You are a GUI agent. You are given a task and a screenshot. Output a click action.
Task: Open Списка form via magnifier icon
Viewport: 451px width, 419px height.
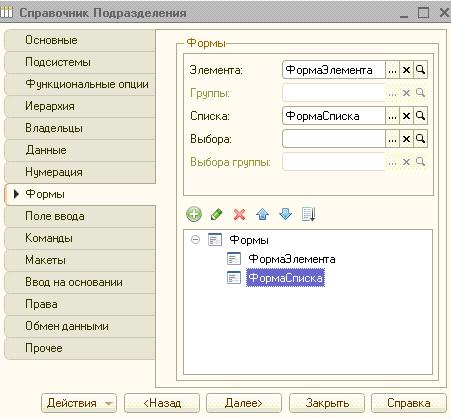pos(420,116)
